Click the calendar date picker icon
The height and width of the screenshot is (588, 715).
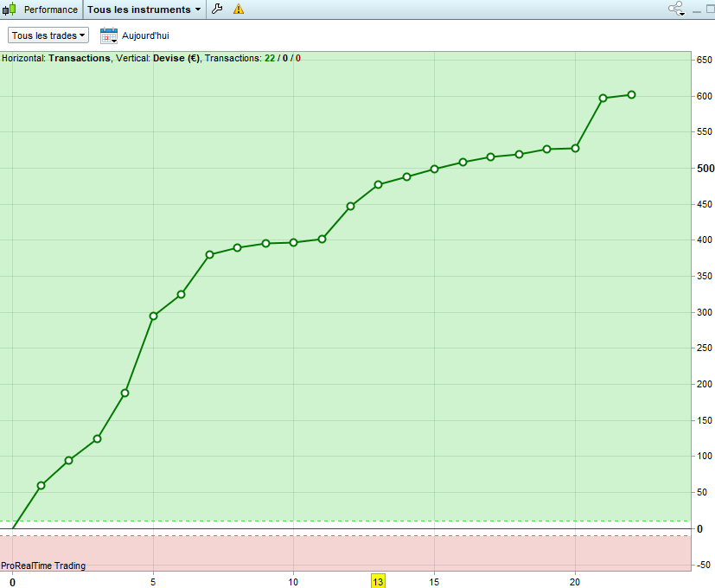(109, 35)
